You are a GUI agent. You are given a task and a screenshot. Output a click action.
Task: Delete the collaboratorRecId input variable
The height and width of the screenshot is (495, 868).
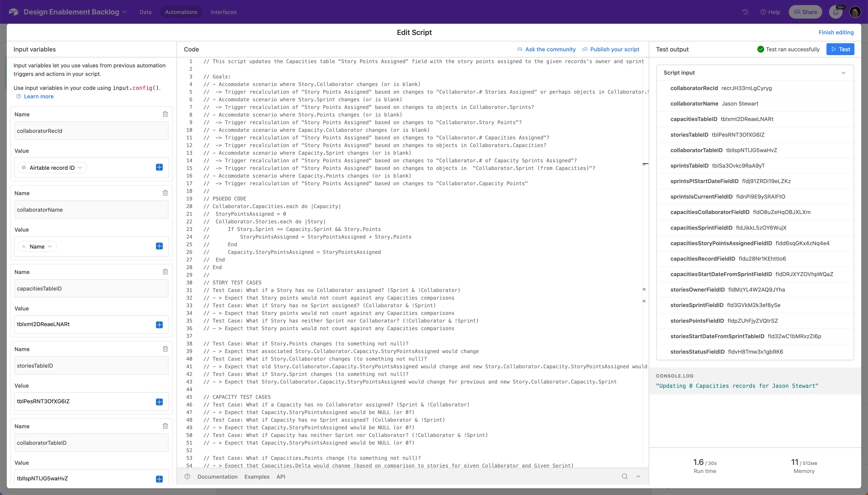tap(165, 114)
